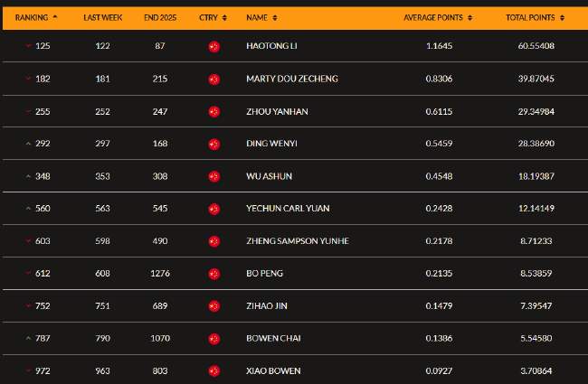Click the flag icon in Ding Wenyi row
Screen dimensions: 588x384
tap(214, 144)
